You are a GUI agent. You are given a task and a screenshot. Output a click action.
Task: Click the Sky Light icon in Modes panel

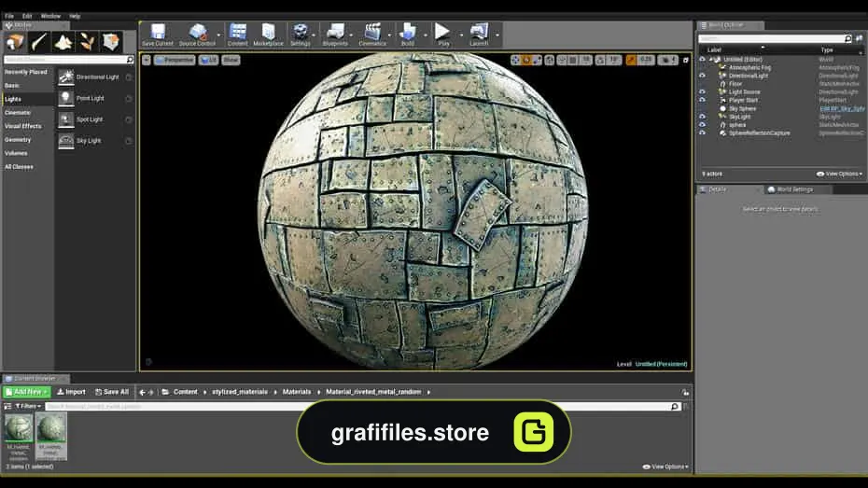tap(66, 141)
